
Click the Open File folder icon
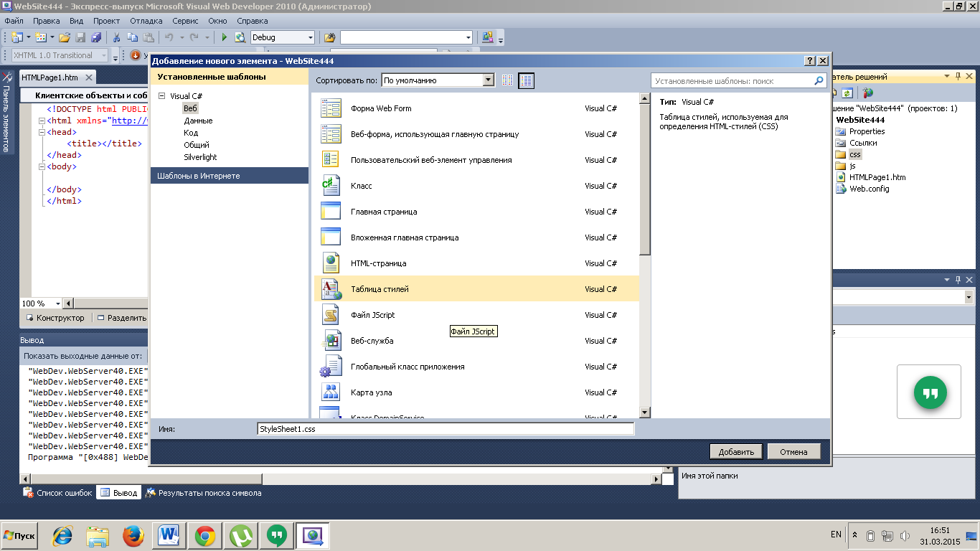point(65,37)
